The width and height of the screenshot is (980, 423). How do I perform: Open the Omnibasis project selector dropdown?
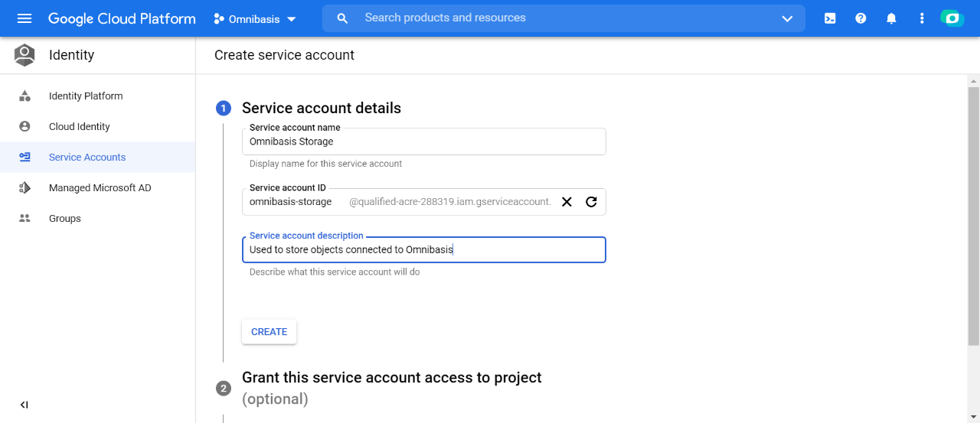tap(255, 19)
